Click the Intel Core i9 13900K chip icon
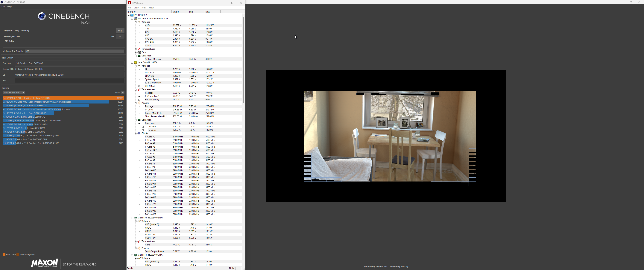Image resolution: width=644 pixels, height=270 pixels. 136,62
